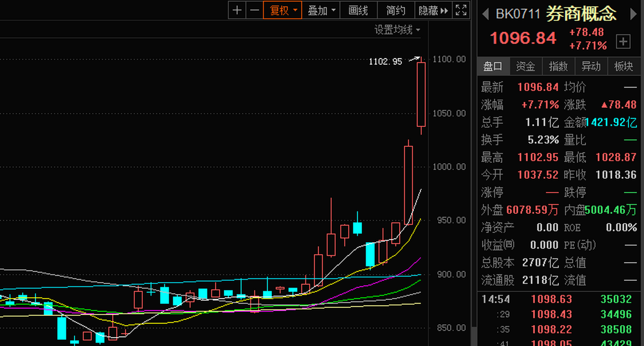Go to next sector with right arrow

633,14
